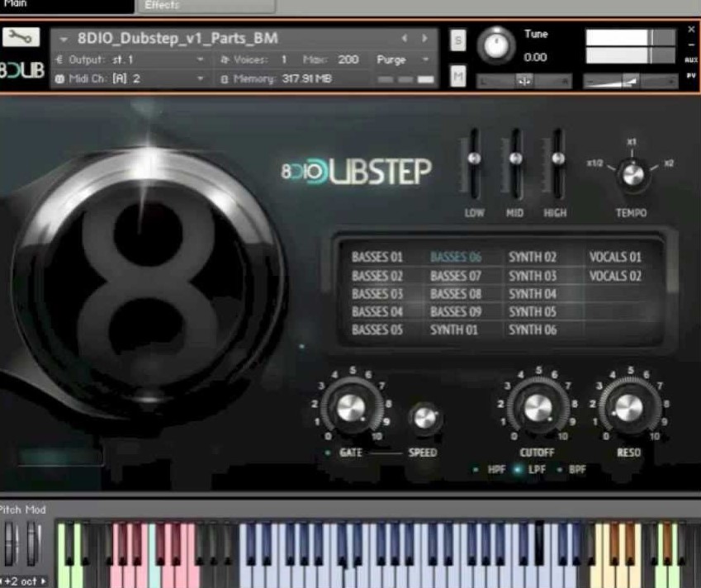The height and width of the screenshot is (588, 701).
Task: Click the SPEED knob
Action: (x=424, y=418)
